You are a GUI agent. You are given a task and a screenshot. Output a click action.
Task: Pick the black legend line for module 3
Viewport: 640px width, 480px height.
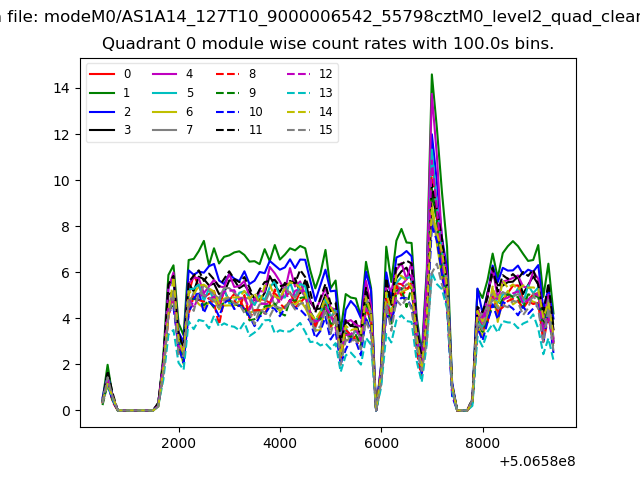click(x=102, y=130)
